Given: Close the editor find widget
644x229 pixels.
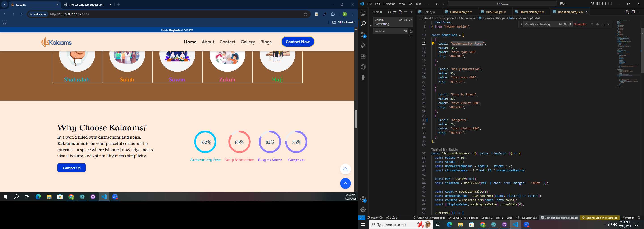Looking at the screenshot, I should point(608,24).
